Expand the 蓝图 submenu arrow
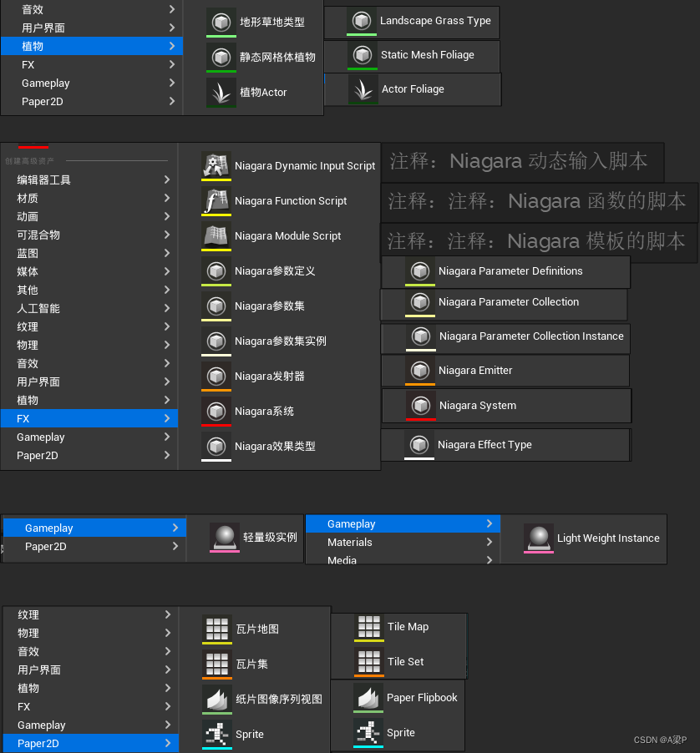Viewport: 700px width, 753px height. point(167,253)
